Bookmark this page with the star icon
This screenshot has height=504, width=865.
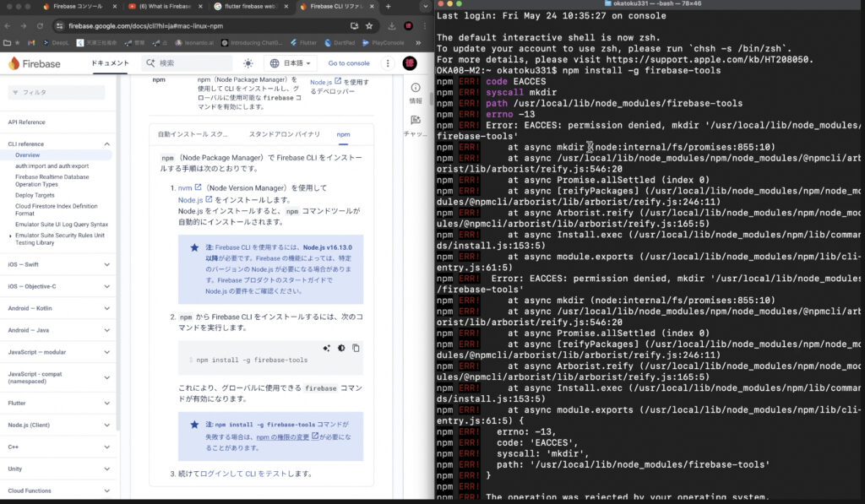pos(369,25)
